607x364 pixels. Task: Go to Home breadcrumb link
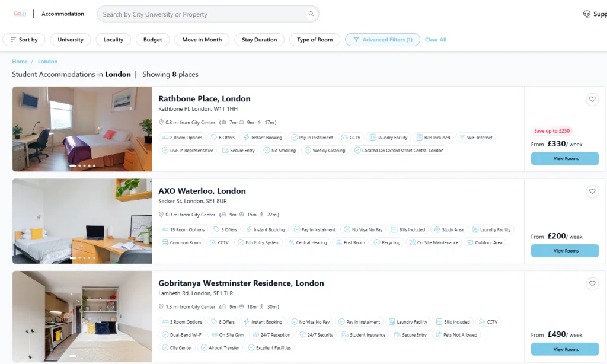20,62
